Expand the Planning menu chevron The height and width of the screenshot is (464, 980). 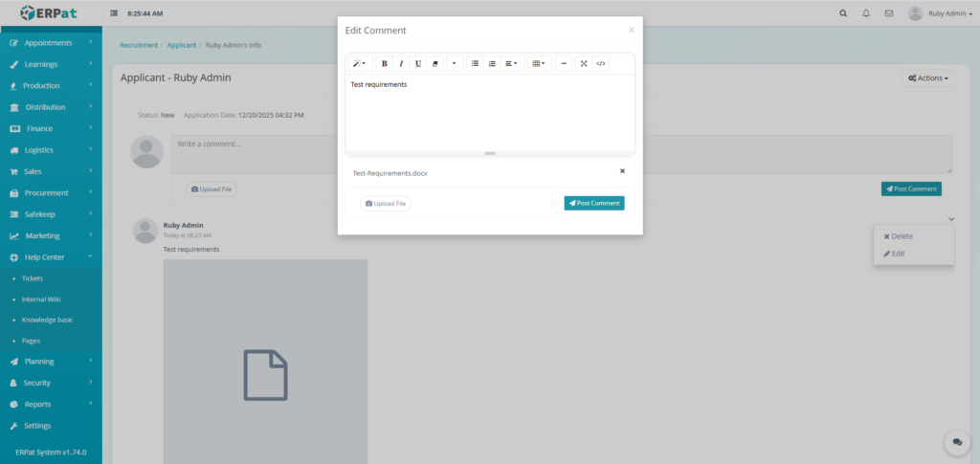pos(91,361)
